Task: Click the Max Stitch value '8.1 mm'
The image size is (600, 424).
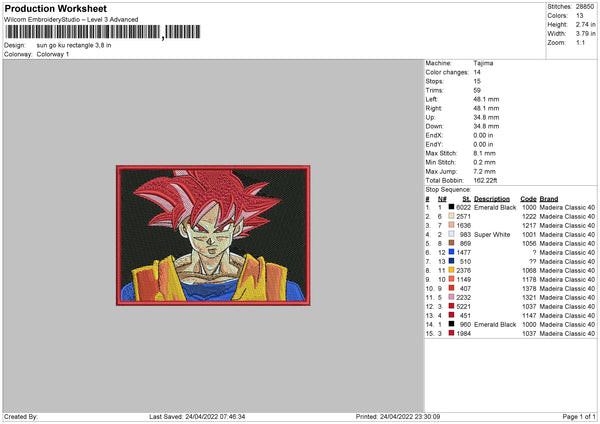Action: point(484,153)
